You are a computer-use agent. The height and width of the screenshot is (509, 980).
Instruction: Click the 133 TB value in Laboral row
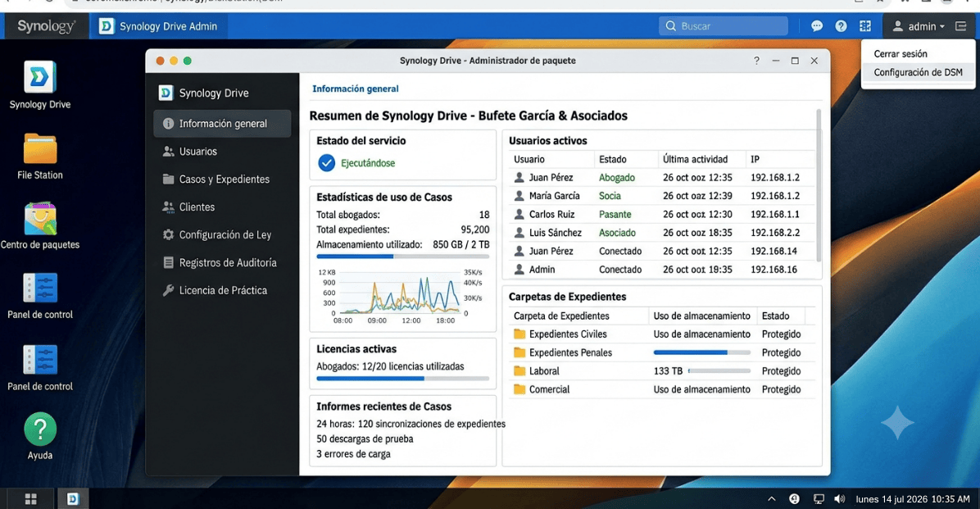(668, 370)
